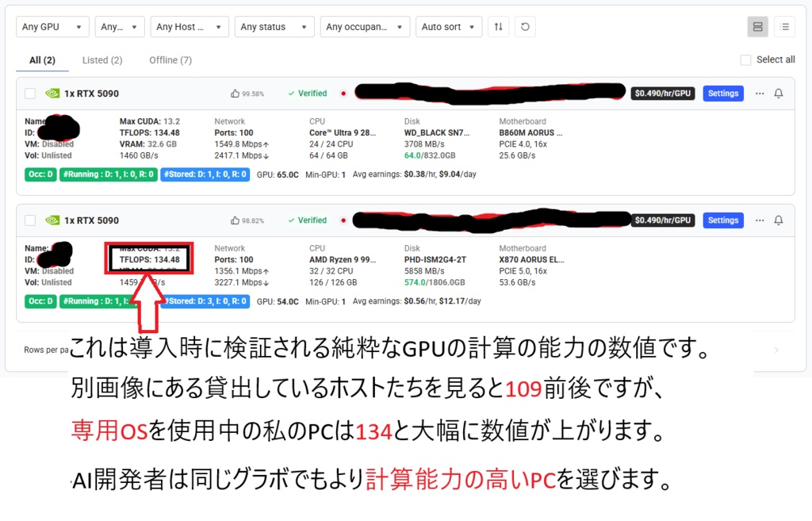Click #Running: D: 1, I: 0, R: 0 badge
Screen dimensions: 812x521
[x=108, y=174]
